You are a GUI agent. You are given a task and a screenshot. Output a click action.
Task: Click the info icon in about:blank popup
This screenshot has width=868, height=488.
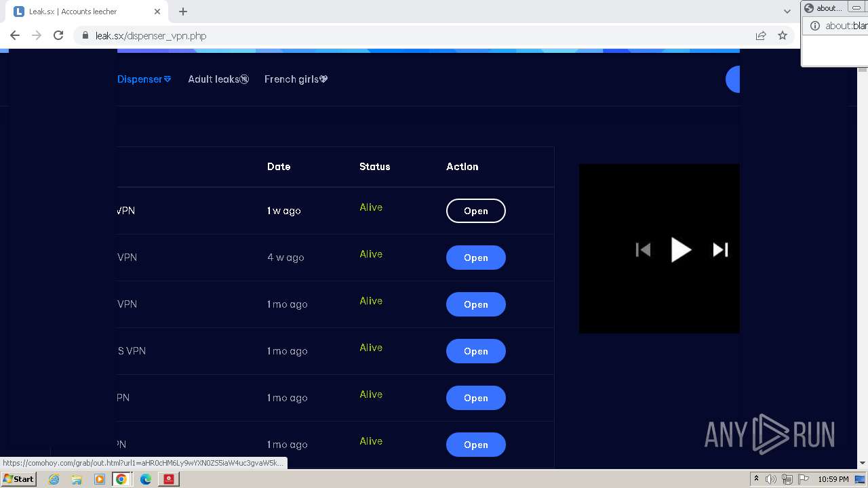pyautogui.click(x=815, y=26)
